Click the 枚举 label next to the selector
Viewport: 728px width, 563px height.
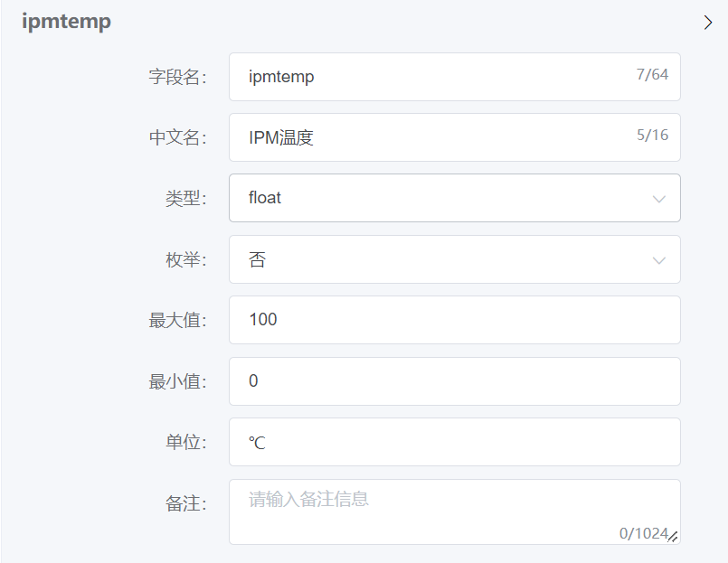coord(187,259)
